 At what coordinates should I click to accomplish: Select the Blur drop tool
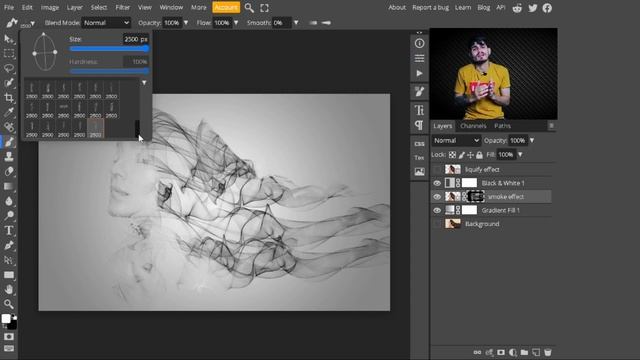9,201
